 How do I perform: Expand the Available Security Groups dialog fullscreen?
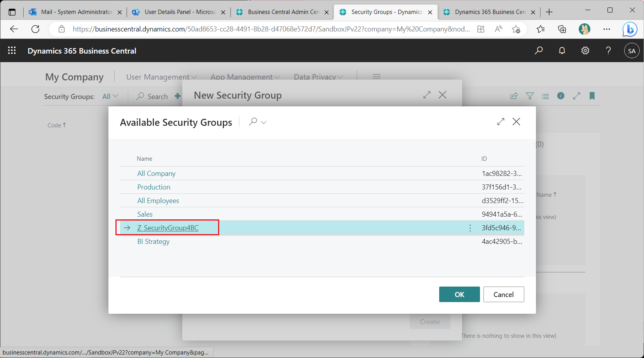501,122
